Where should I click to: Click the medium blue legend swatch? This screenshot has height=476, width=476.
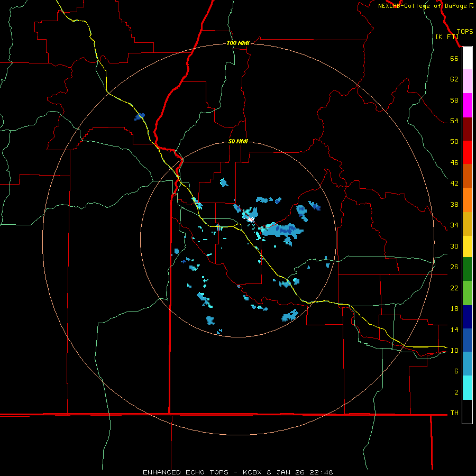(x=467, y=340)
